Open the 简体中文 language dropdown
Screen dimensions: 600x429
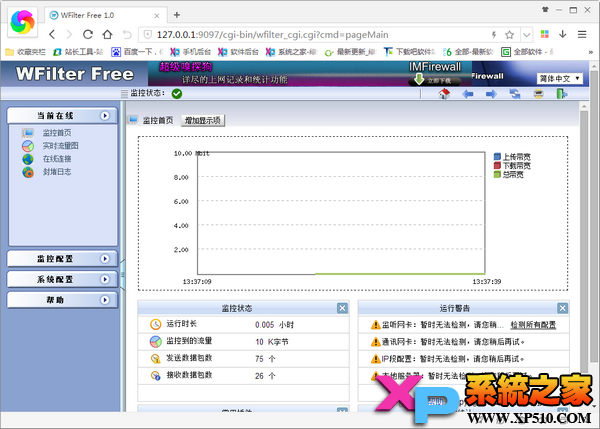pyautogui.click(x=559, y=78)
